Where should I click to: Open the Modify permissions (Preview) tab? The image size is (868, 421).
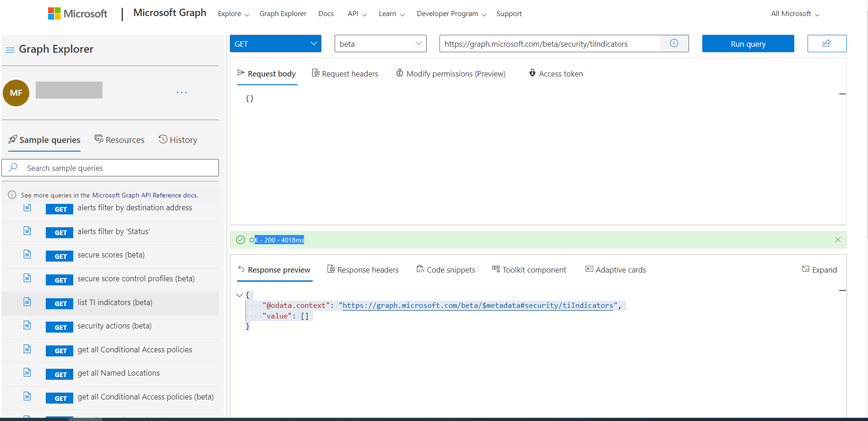pos(450,73)
